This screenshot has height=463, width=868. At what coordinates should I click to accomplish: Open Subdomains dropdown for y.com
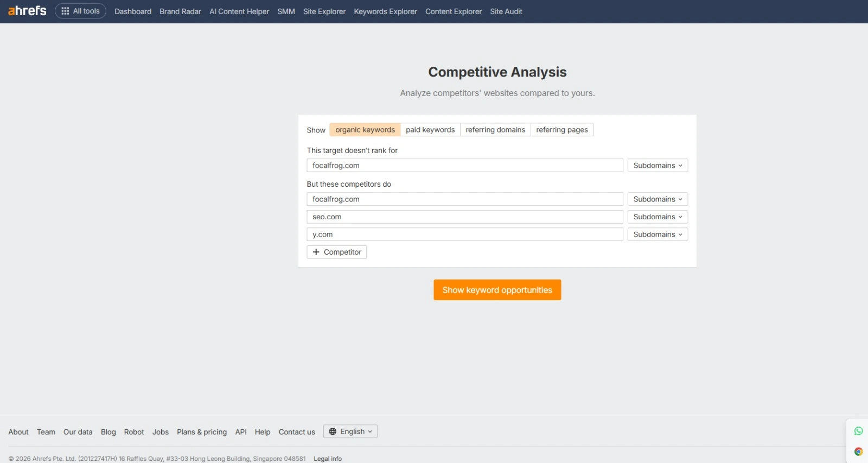(x=658, y=234)
